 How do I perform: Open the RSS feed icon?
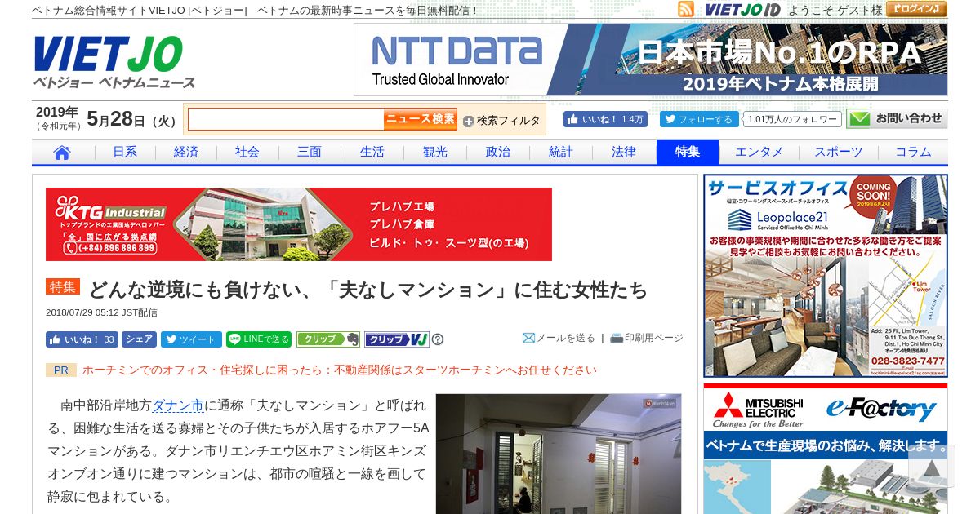click(686, 9)
